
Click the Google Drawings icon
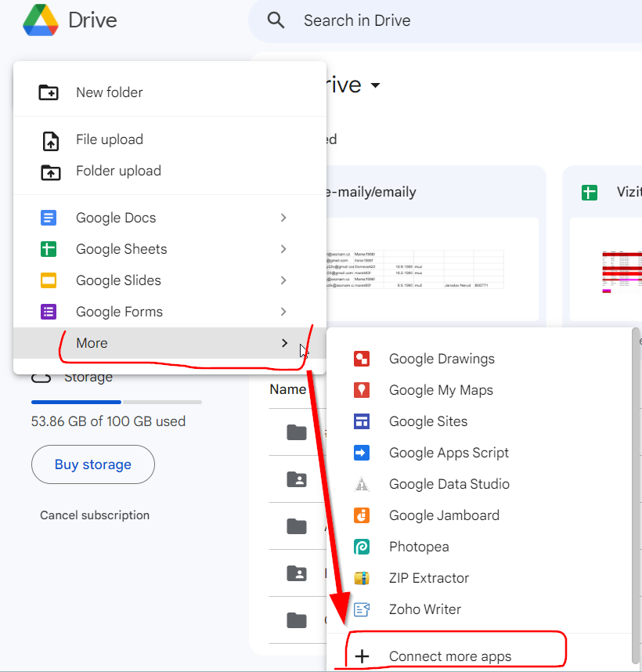pos(361,359)
